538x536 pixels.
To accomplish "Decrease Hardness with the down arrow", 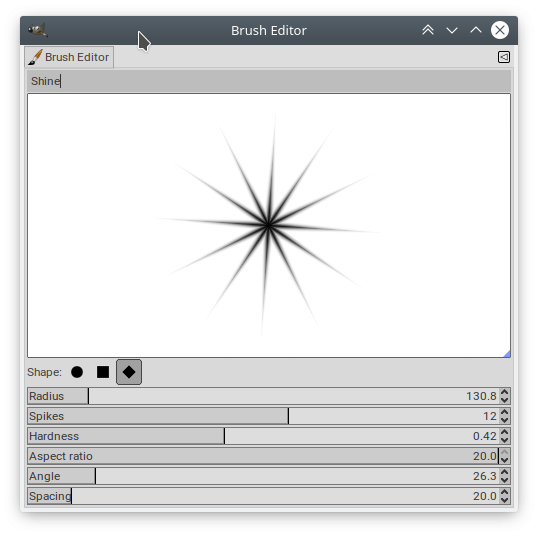I will 504,440.
